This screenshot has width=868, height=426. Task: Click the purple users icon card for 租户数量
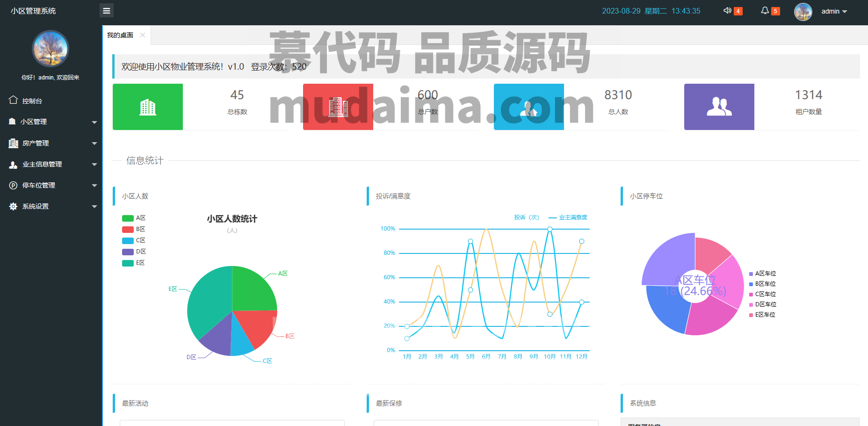tap(719, 107)
